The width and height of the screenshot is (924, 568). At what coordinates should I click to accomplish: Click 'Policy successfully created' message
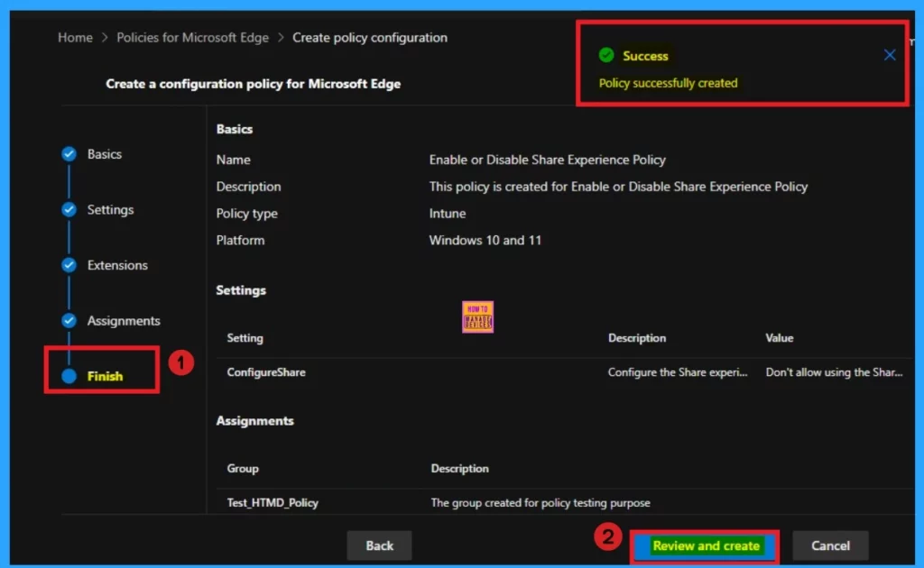(668, 83)
